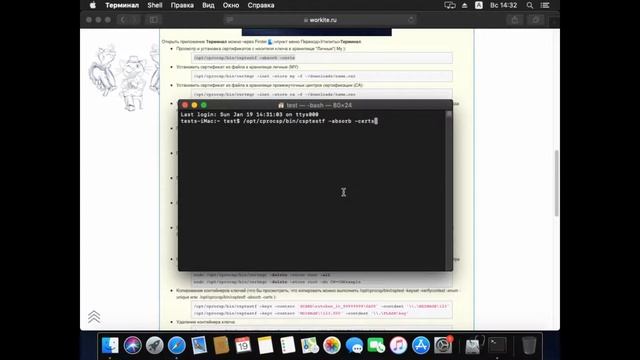
Task: Open the Терминал application menu
Action: [x=122, y=5]
